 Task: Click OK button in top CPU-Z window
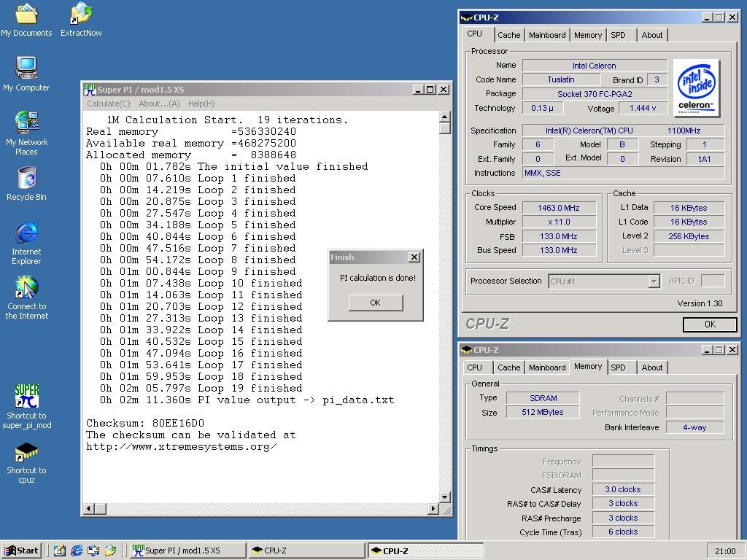coord(710,324)
